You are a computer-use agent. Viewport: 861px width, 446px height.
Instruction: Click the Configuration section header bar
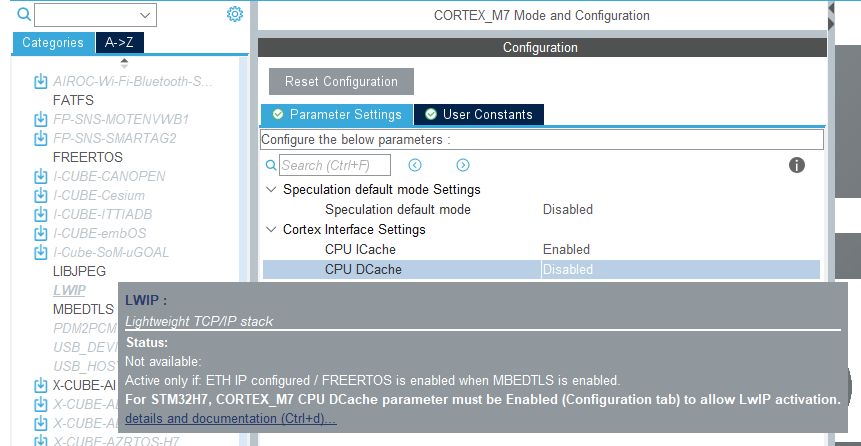click(x=542, y=48)
